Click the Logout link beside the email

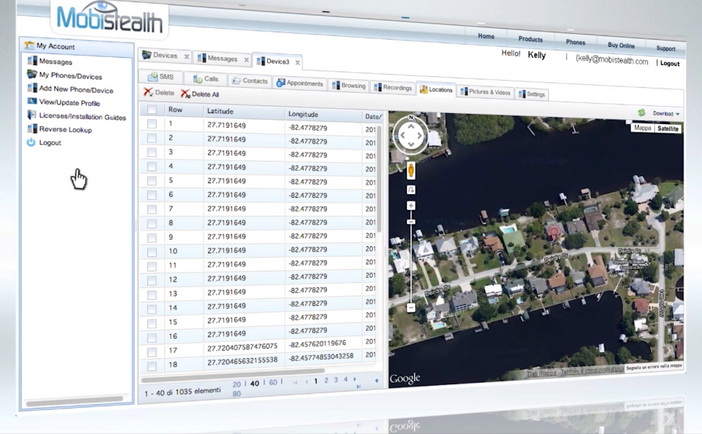coord(670,62)
